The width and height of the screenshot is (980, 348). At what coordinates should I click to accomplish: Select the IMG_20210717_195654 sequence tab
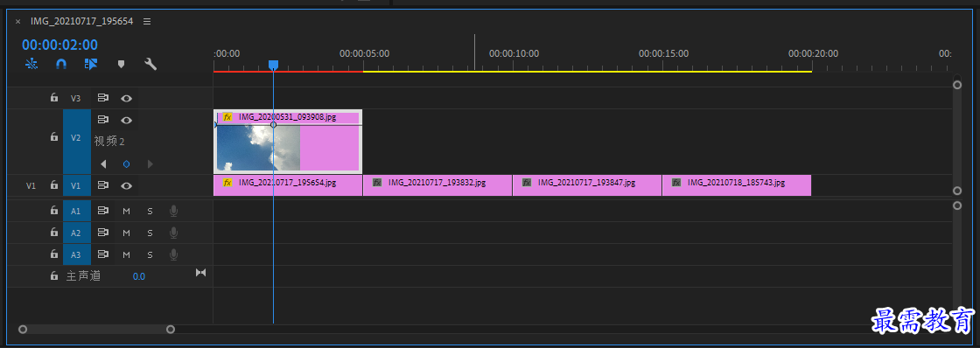point(82,21)
